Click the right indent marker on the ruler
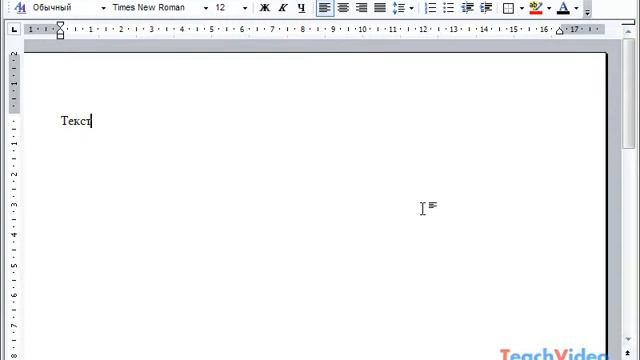Image resolution: width=640 pixels, height=360 pixels. point(560,31)
